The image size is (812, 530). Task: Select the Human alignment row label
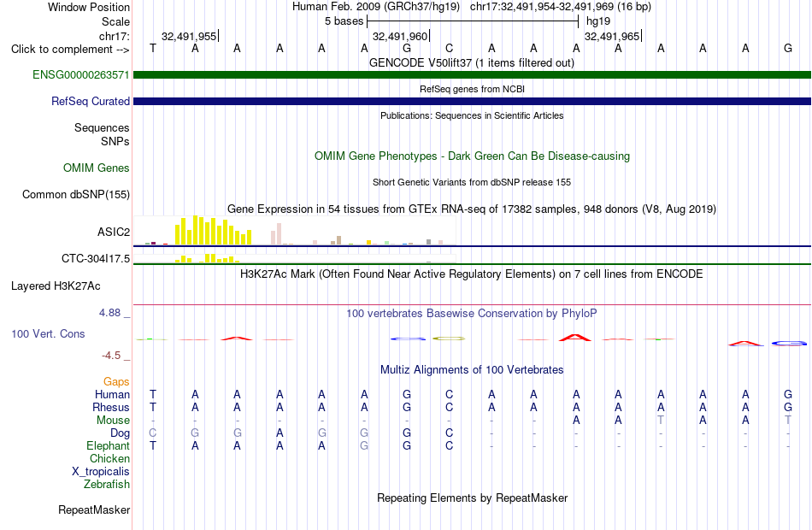(112, 394)
